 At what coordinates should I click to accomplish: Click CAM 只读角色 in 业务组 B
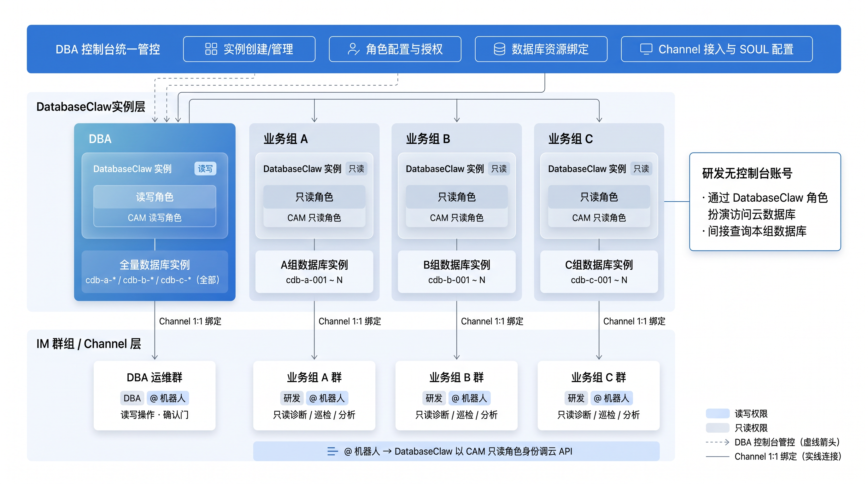[457, 218]
